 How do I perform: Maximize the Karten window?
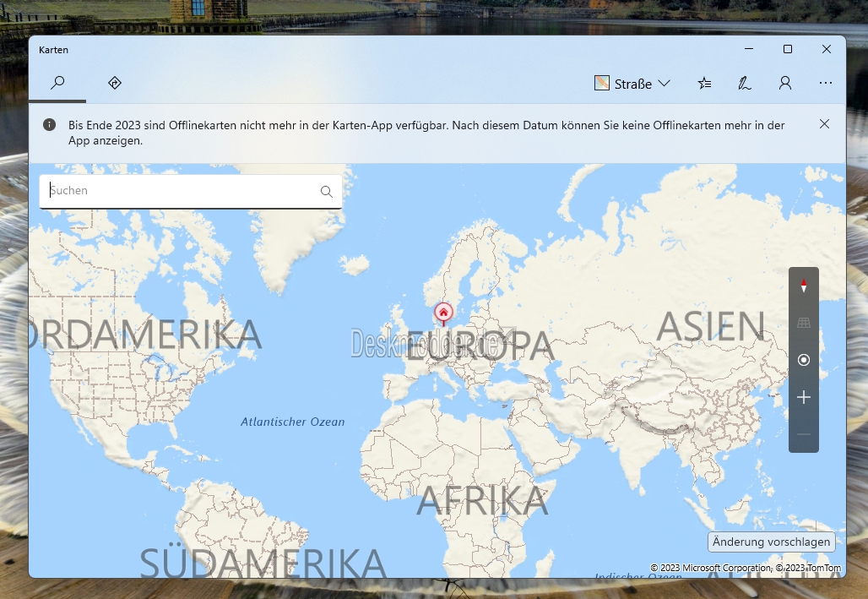click(788, 49)
